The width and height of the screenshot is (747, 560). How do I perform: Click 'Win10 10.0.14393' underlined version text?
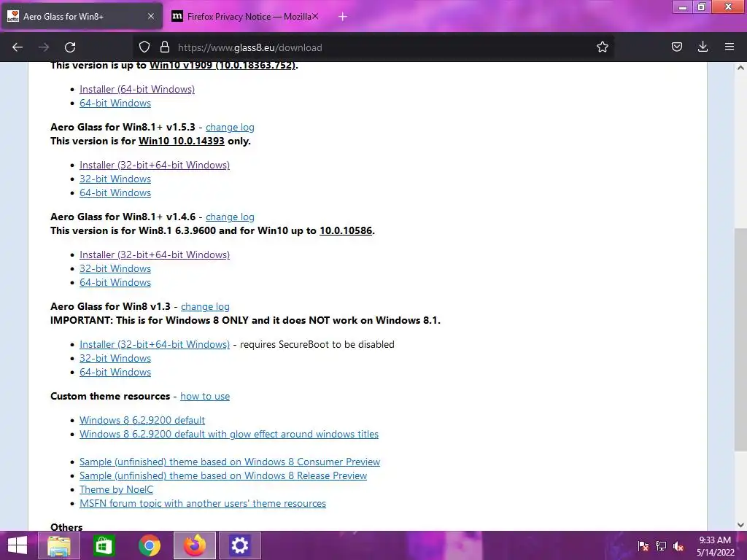coord(182,141)
